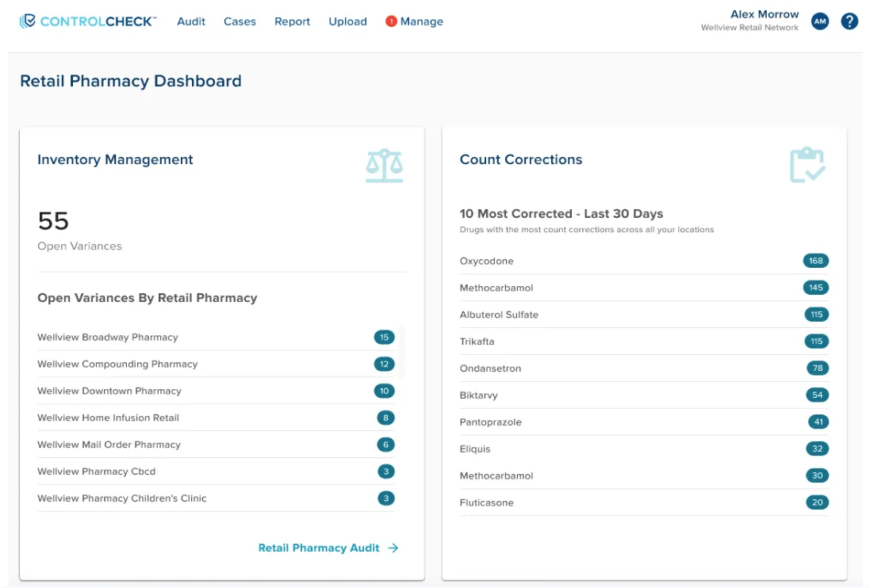
Task: Select Wellview Compounding Pharmacy row
Action: tap(216, 364)
